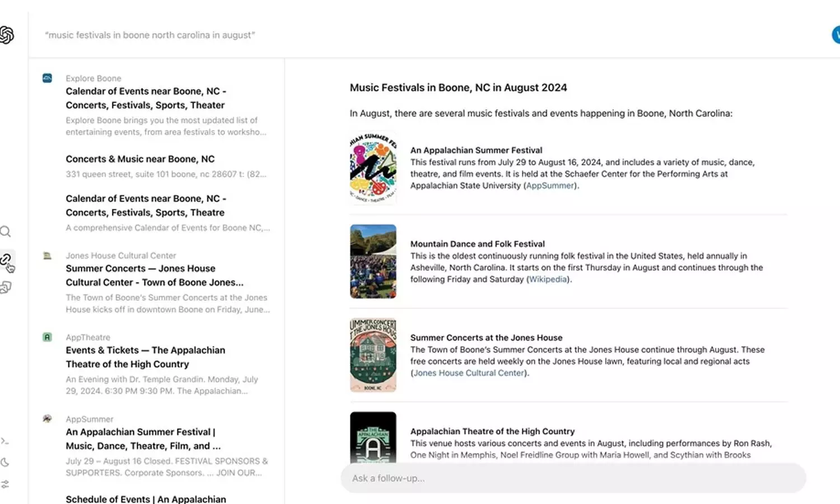840x504 pixels.
Task: Open the Wikipedia citation link
Action: pyautogui.click(x=548, y=279)
